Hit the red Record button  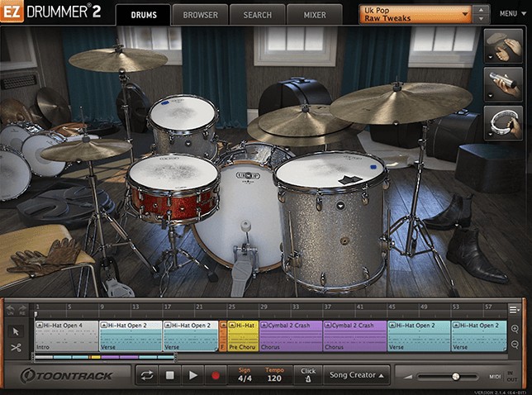pyautogui.click(x=216, y=375)
